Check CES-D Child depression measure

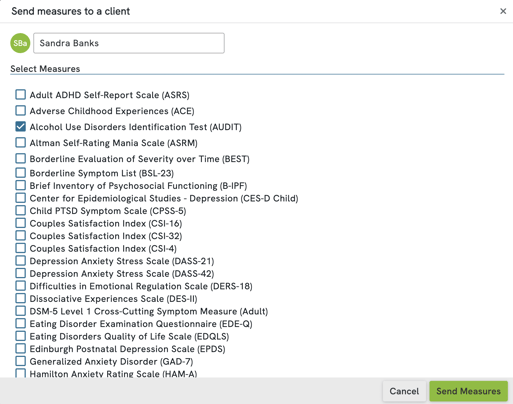(20, 198)
